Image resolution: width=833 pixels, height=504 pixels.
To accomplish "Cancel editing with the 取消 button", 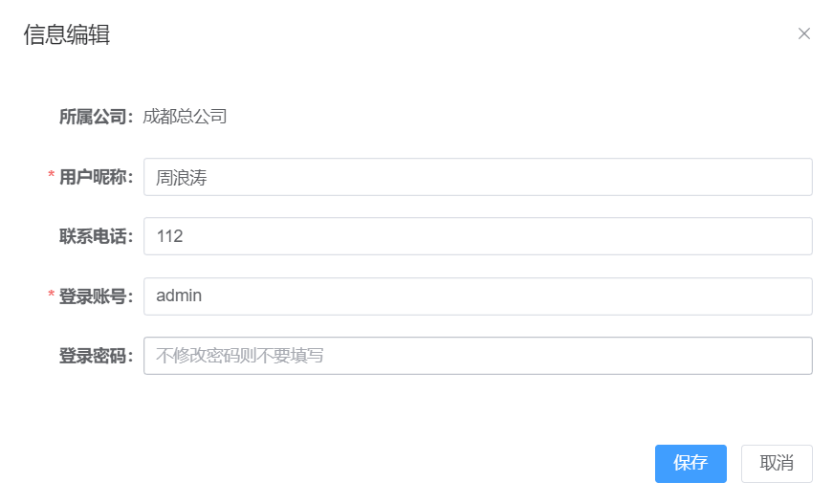I will [x=777, y=463].
